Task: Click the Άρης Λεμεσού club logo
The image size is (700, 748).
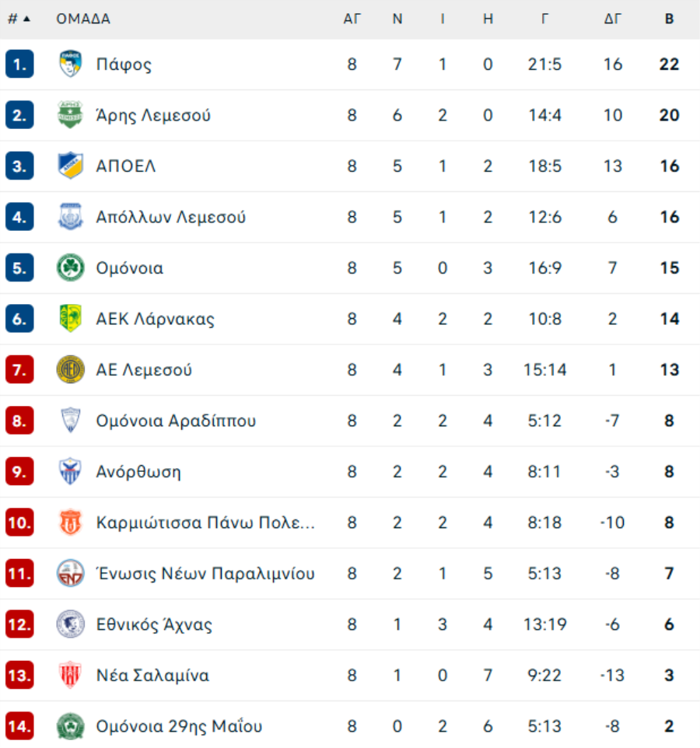Action: (x=70, y=115)
